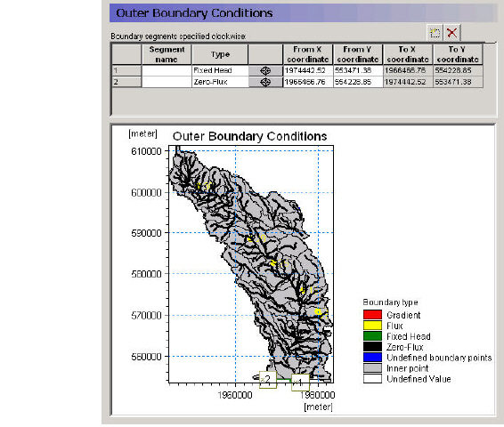Click From X value 1966466.76 in row 2
This screenshot has height=427, width=504.
[308, 82]
